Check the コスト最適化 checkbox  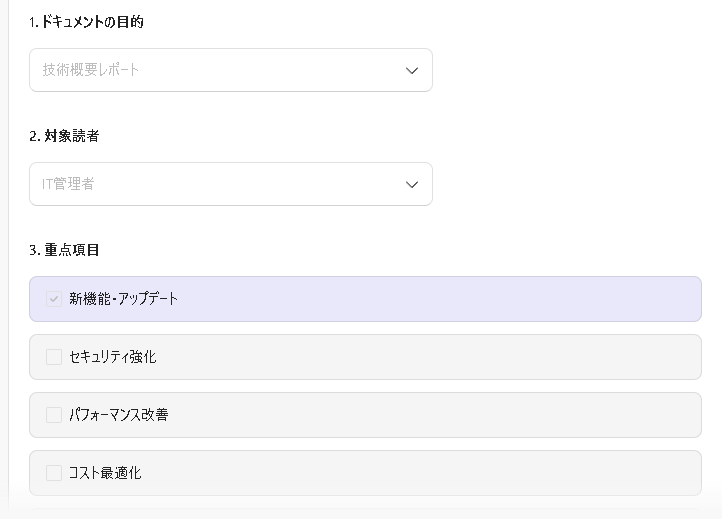pos(54,473)
